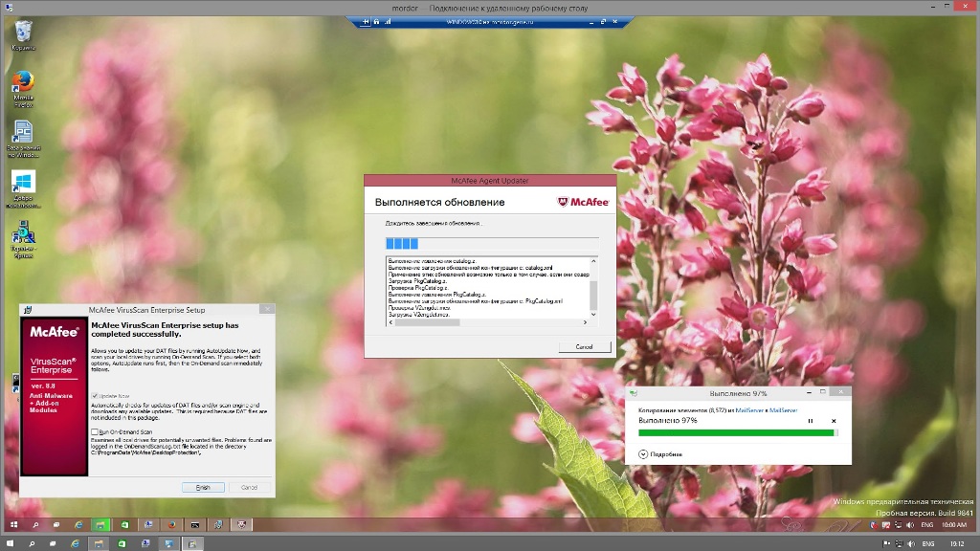This screenshot has height=551, width=980.
Task: Open the command prompt taskbar icon
Action: click(195, 524)
